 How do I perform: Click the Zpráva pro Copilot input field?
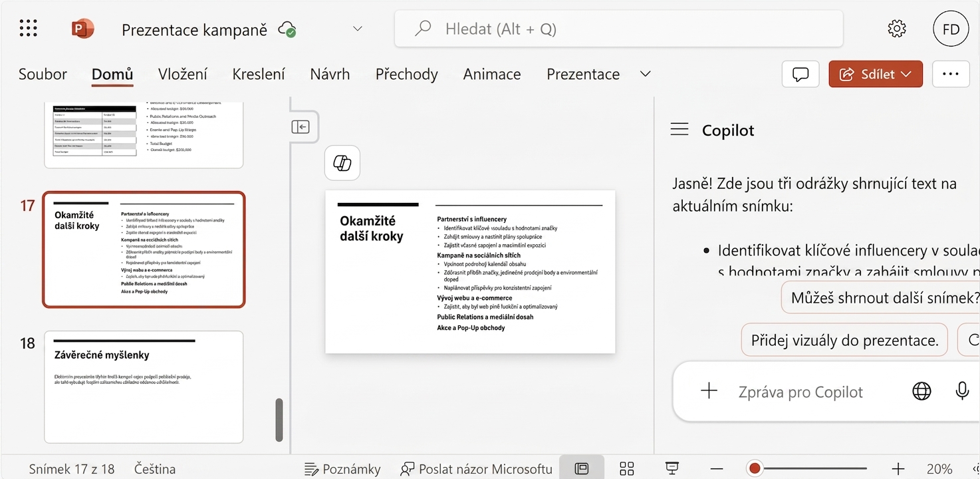[800, 392]
